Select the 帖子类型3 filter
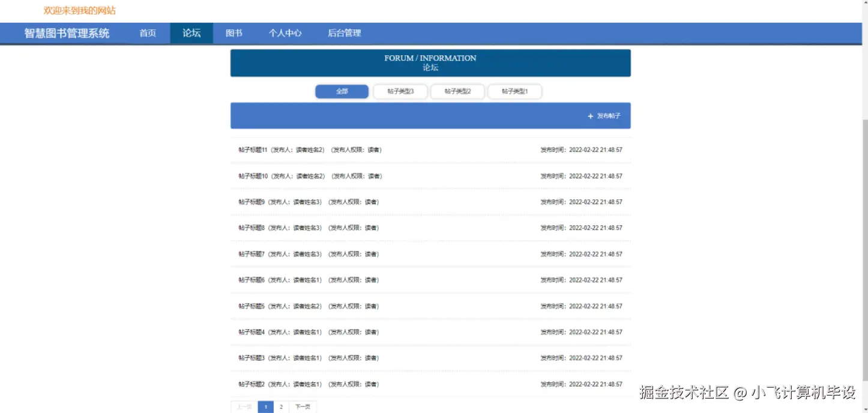This screenshot has width=868, height=413. (400, 91)
